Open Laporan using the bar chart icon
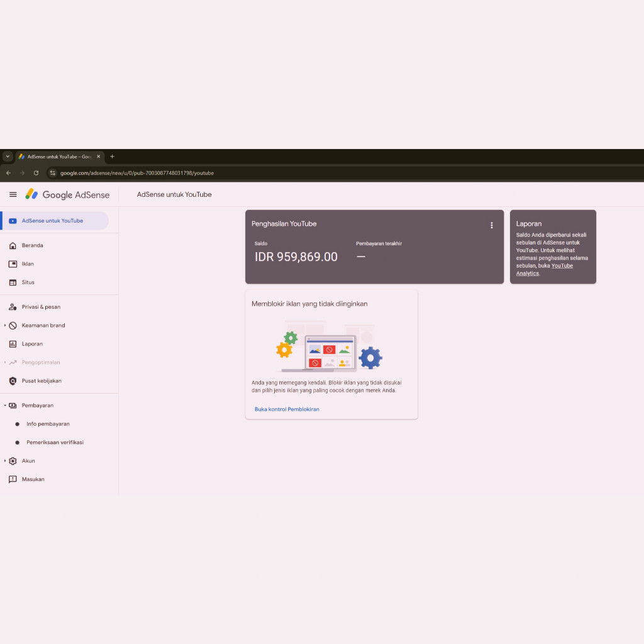Viewport: 644px width, 644px height. tap(13, 343)
